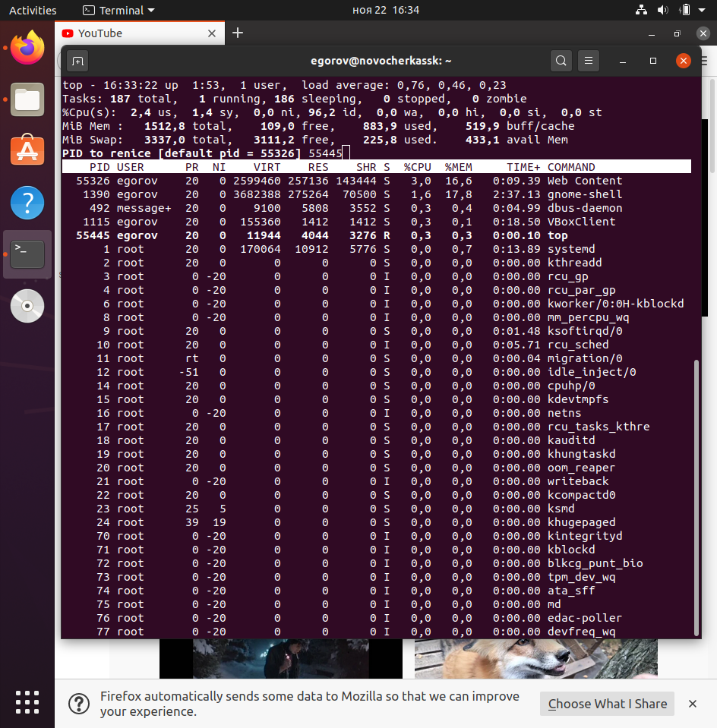Open the Activities overview
The width and height of the screenshot is (717, 728).
coord(33,11)
